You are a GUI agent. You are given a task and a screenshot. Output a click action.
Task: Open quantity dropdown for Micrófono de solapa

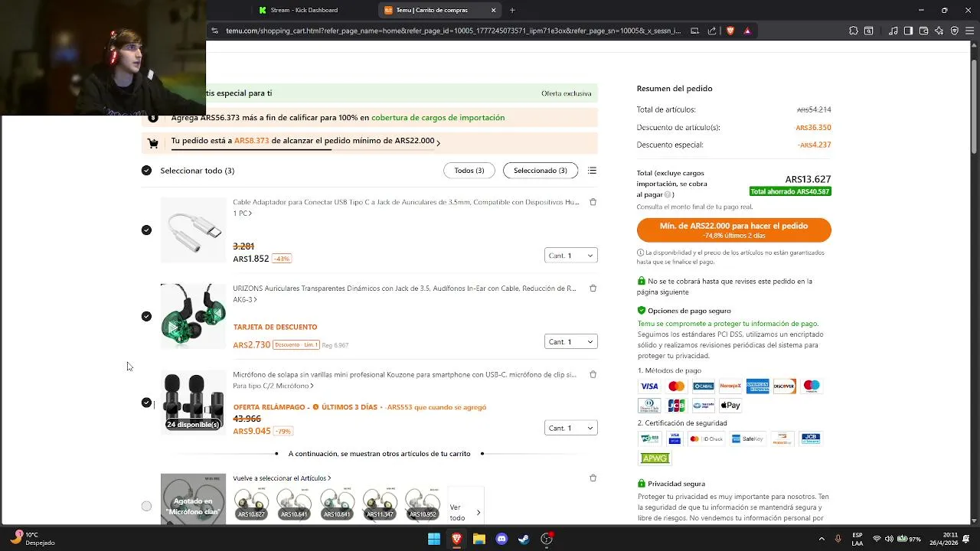(x=571, y=428)
